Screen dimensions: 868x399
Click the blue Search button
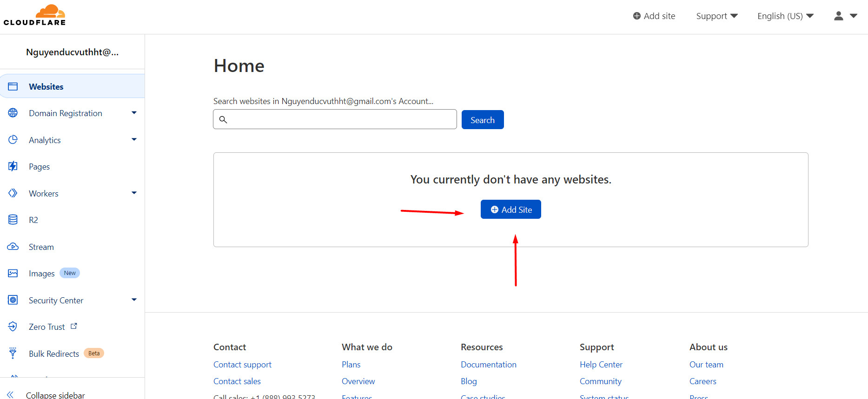pos(483,120)
